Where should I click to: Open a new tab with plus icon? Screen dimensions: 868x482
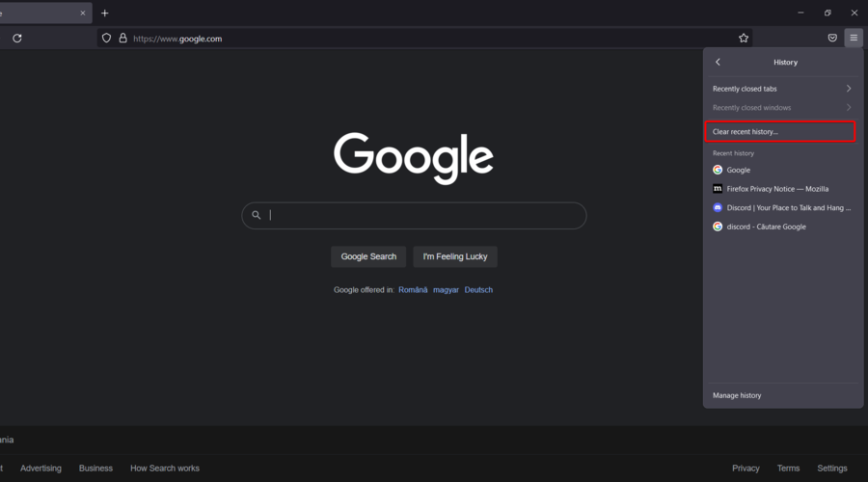[104, 13]
